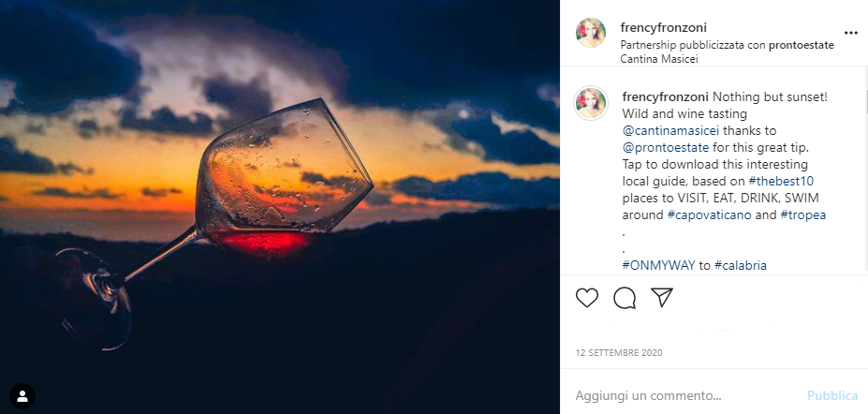The image size is (868, 414).
Task: Browse the #calabria hashtag
Action: click(740, 265)
